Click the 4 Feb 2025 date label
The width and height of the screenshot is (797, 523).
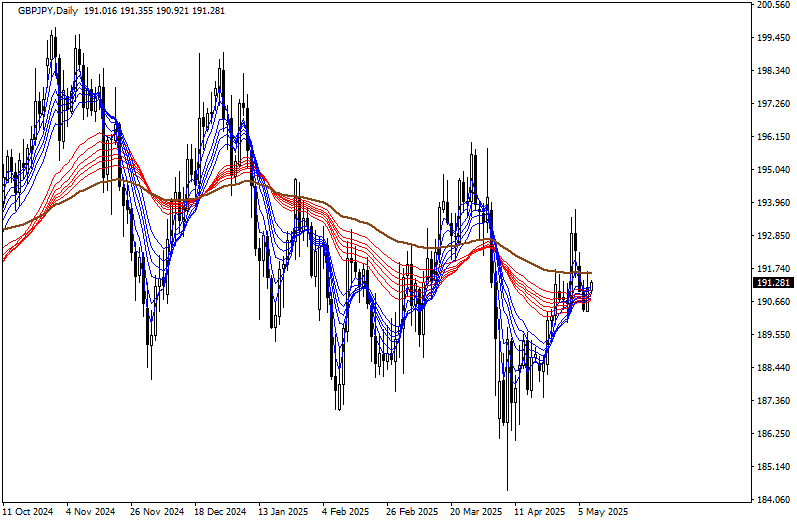[345, 512]
